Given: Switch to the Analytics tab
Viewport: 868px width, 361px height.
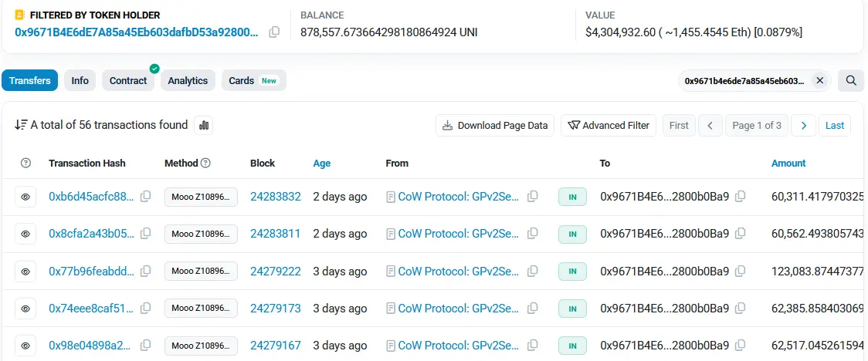Looking at the screenshot, I should [188, 81].
